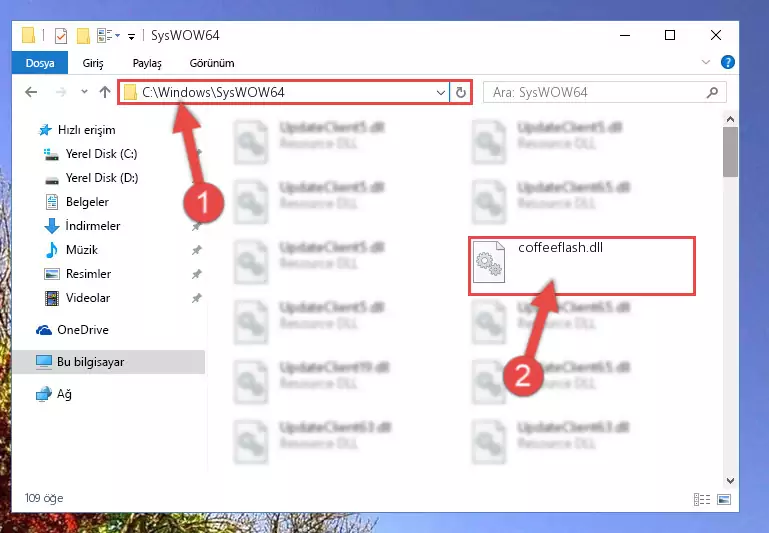Expand the ribbon with the chevron
The image size is (769, 533).
coord(706,62)
